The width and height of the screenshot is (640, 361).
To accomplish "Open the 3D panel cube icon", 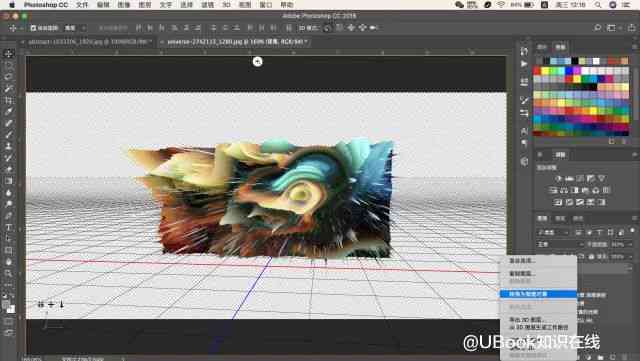I will tap(524, 162).
